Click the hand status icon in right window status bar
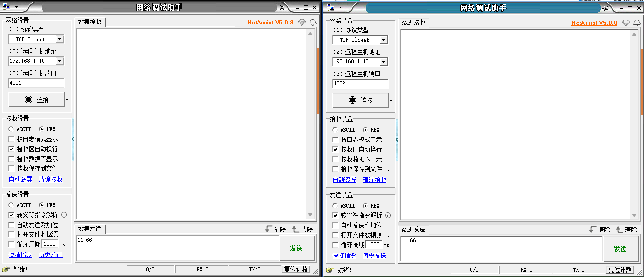Viewport: 644px width, 277px height. tap(330, 270)
